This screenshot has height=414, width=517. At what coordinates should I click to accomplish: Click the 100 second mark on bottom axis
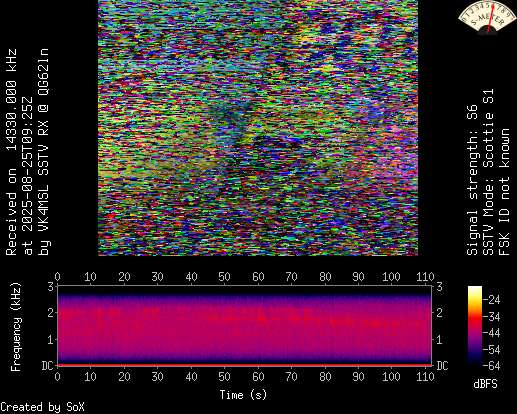391,377
